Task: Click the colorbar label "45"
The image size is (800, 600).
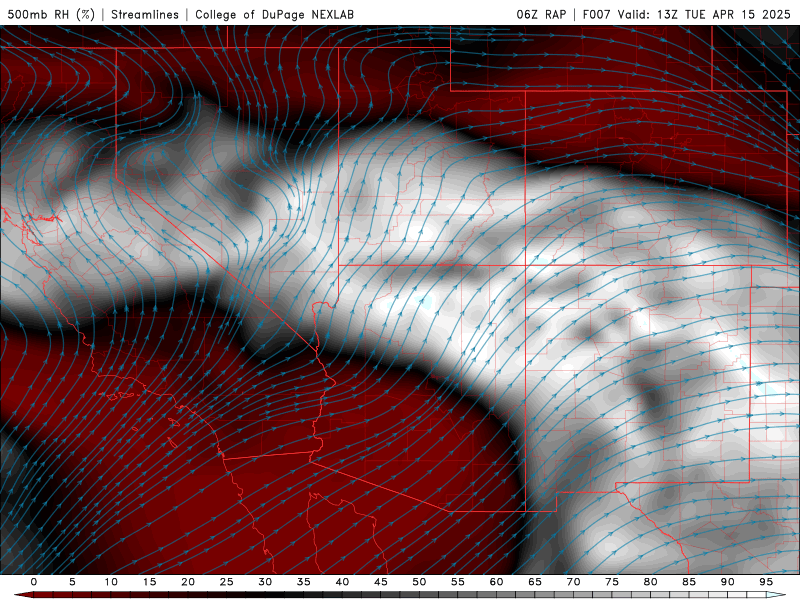Action: click(380, 582)
